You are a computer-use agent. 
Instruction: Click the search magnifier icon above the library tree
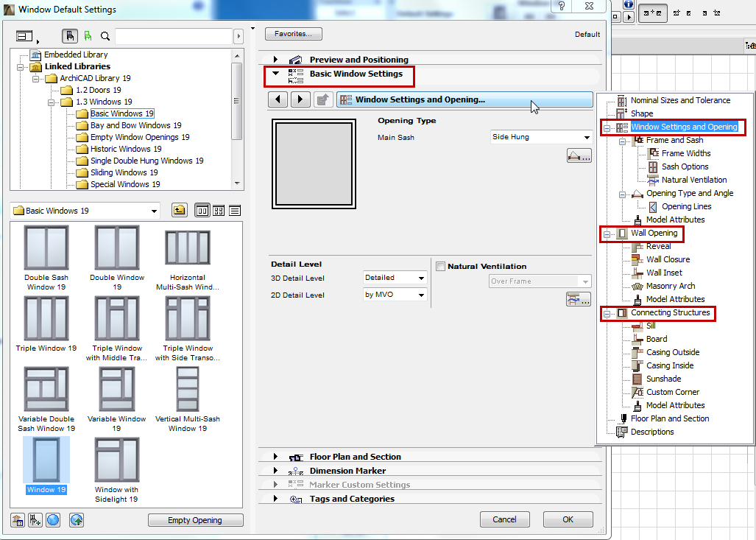pos(105,35)
